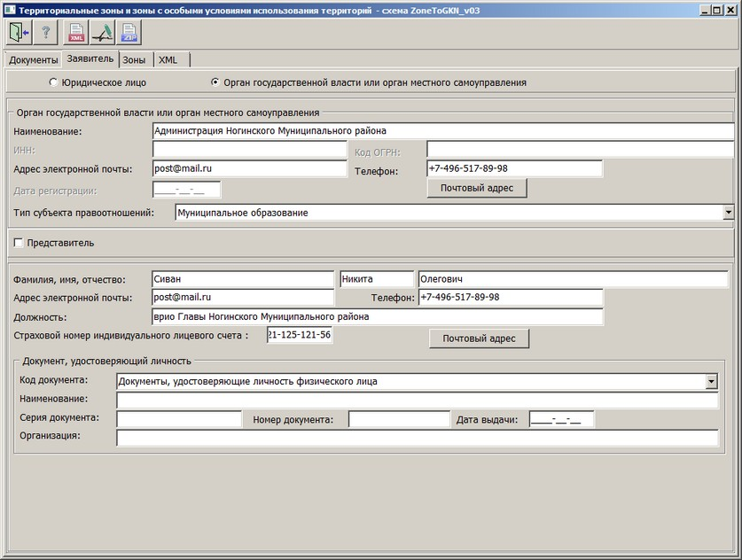This screenshot has width=742, height=560.
Task: Select the Юридическое лицо radio button
Action: tap(53, 82)
